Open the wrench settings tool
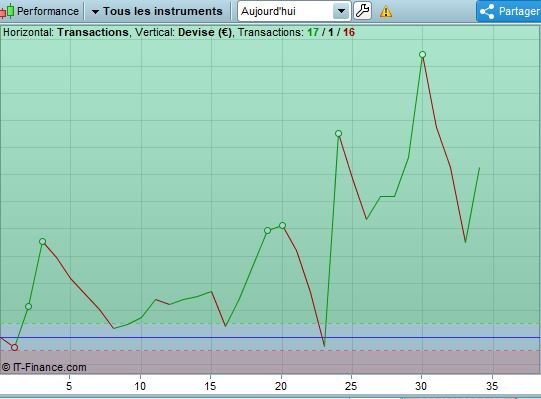541x399 pixels. 362,11
